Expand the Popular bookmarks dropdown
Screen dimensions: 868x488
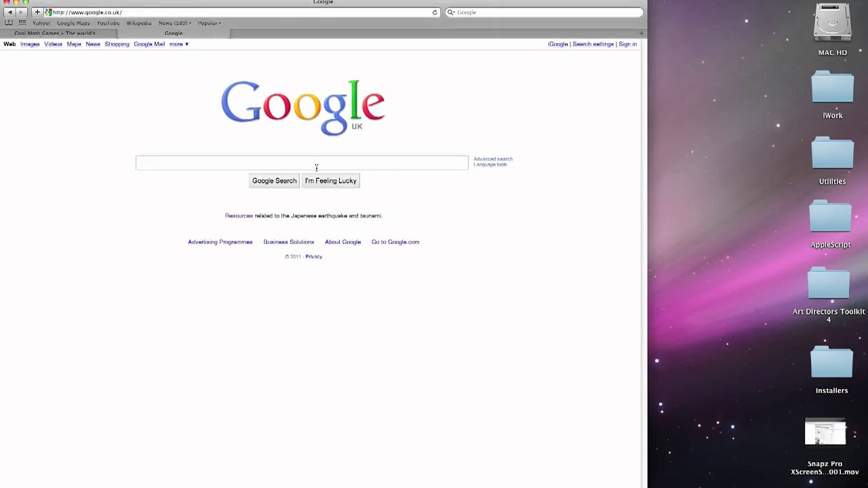tap(209, 23)
